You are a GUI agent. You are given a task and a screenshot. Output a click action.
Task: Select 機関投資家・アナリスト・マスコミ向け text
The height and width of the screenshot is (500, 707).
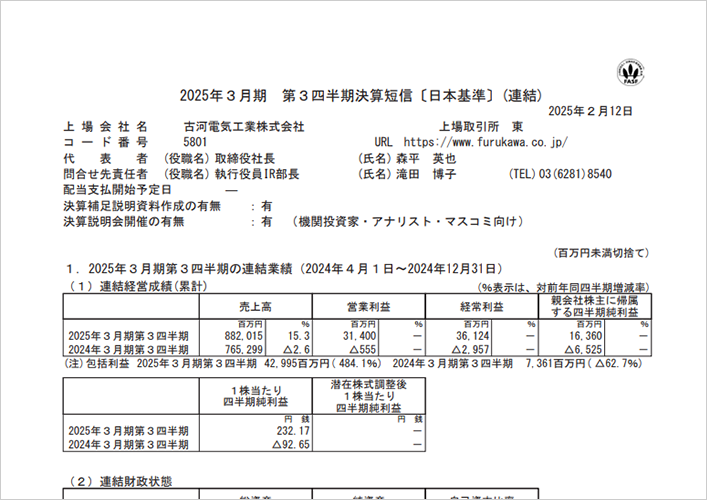point(408,222)
